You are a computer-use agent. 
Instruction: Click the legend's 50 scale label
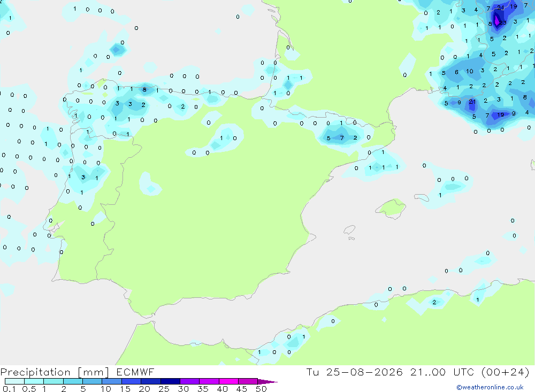tap(261, 389)
